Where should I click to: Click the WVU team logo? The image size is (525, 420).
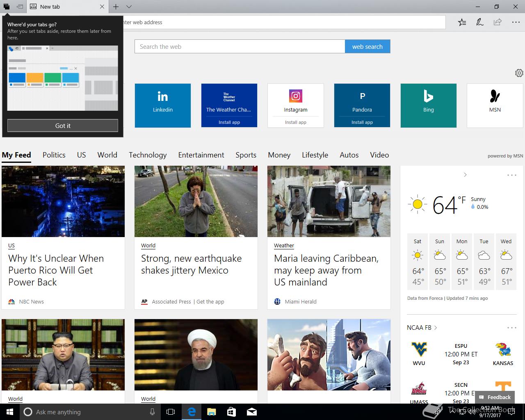click(419, 349)
